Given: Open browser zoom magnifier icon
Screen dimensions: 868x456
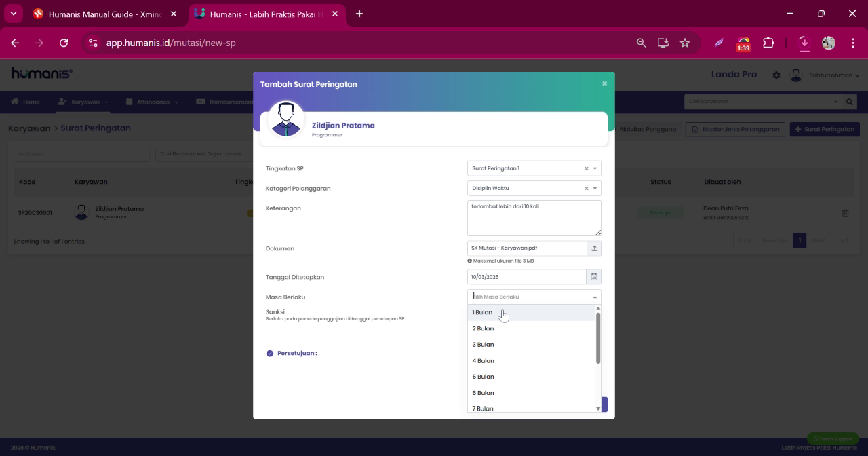Looking at the screenshot, I should point(641,43).
